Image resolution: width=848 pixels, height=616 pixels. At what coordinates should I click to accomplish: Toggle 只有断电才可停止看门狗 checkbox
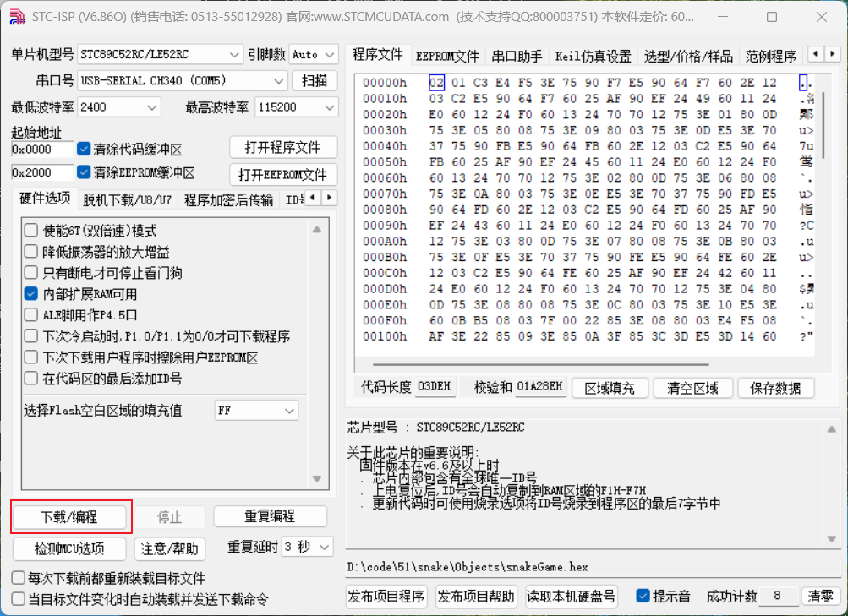coord(30,273)
